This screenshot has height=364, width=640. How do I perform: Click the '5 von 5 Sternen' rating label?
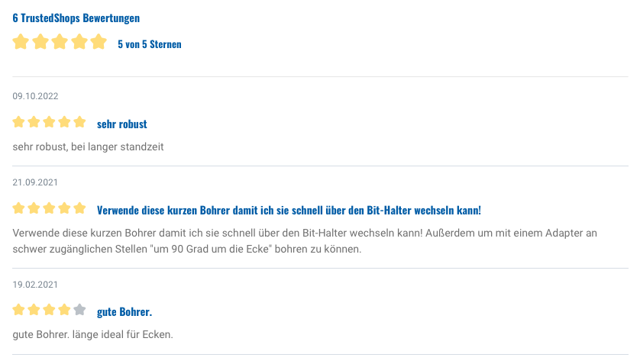point(150,44)
